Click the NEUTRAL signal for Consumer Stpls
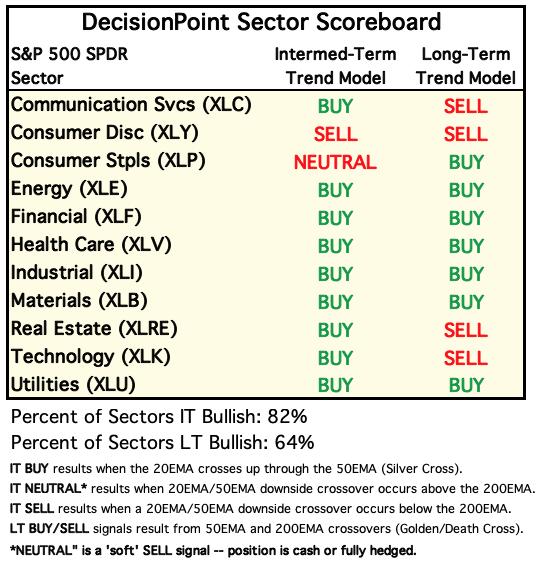Screen dimensions: 542x565 pos(336,162)
